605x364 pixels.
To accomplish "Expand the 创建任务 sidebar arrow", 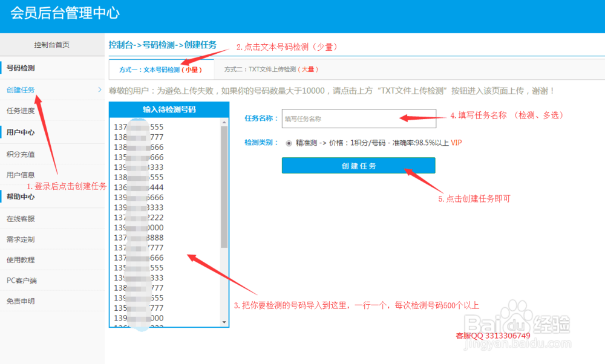I will coord(100,89).
